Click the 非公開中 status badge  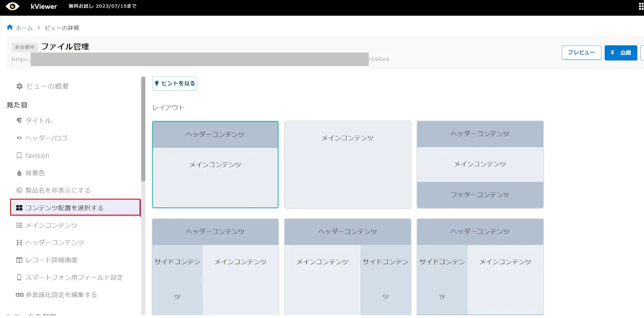tap(25, 47)
